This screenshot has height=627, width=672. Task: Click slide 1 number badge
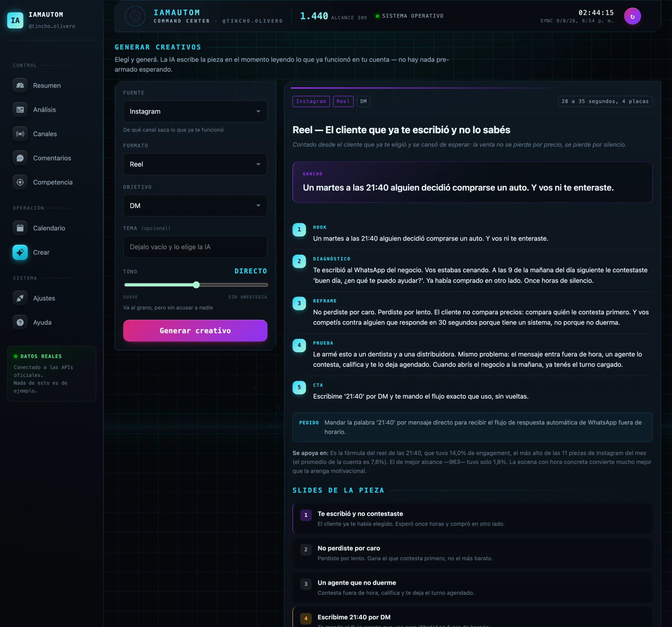pyautogui.click(x=306, y=515)
